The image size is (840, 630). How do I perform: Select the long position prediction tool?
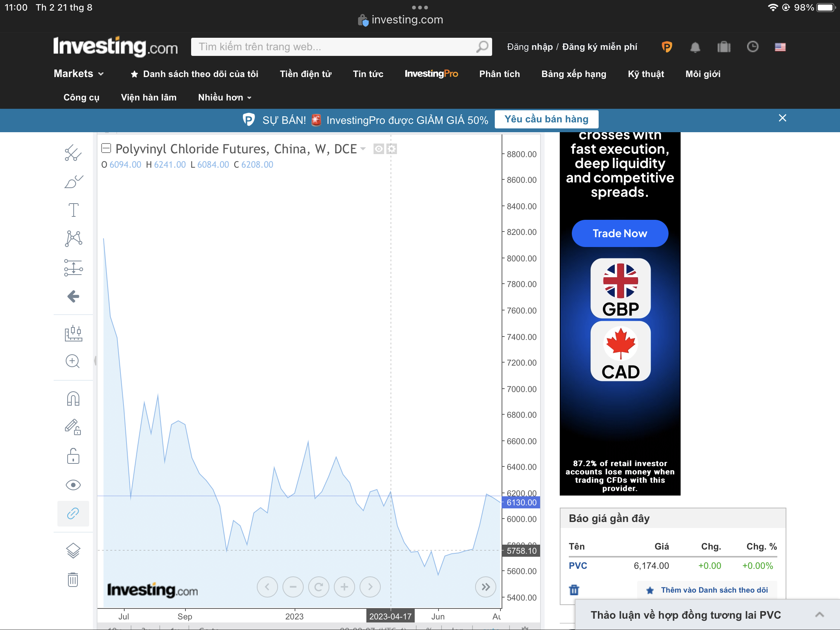[x=73, y=268]
